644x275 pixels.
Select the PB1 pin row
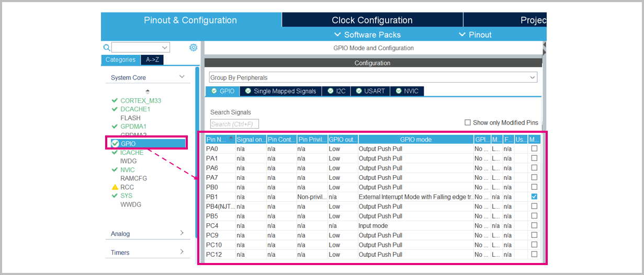click(373, 197)
